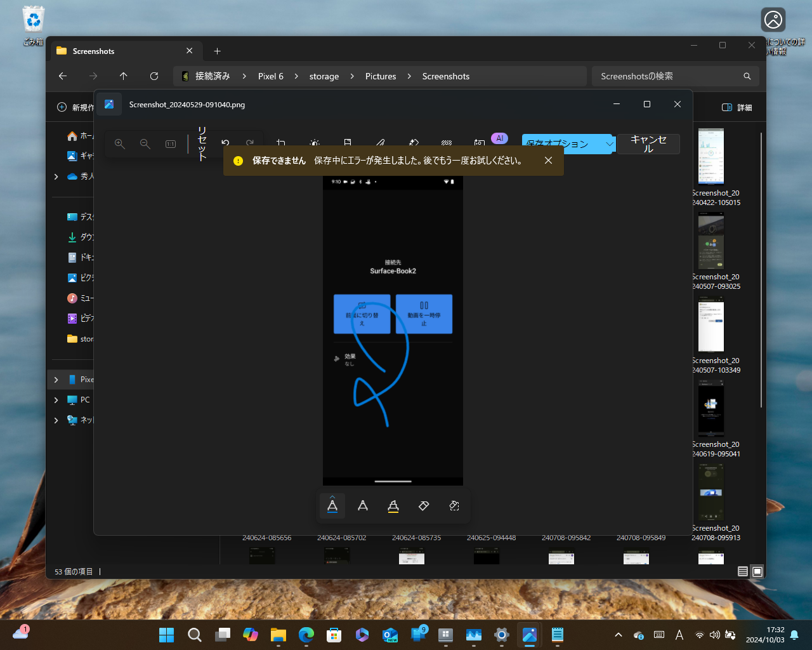Switch Explorer to large thumbnails view

[757, 571]
